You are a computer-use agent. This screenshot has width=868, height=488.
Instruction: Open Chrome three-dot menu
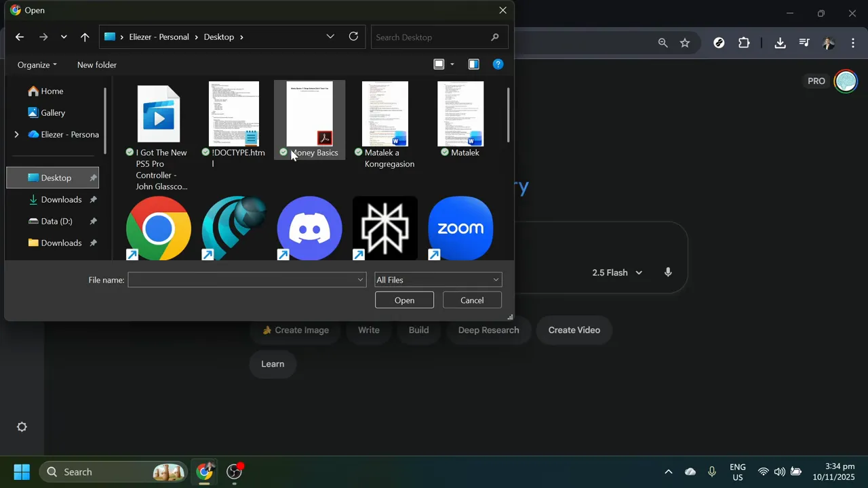click(x=852, y=43)
